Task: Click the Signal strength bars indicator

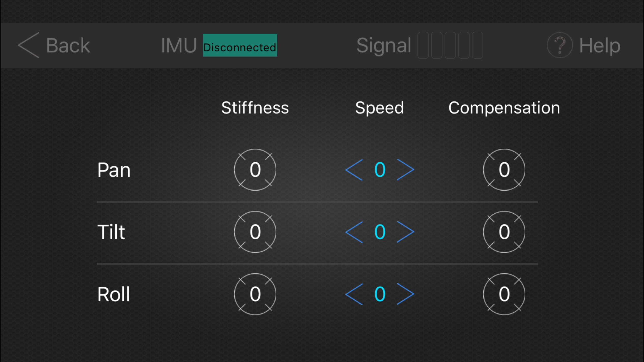Action: tap(450, 46)
